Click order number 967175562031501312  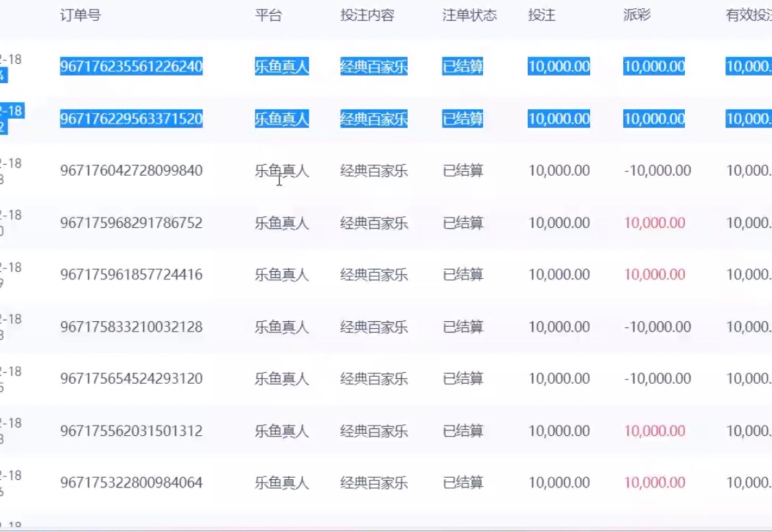click(131, 431)
